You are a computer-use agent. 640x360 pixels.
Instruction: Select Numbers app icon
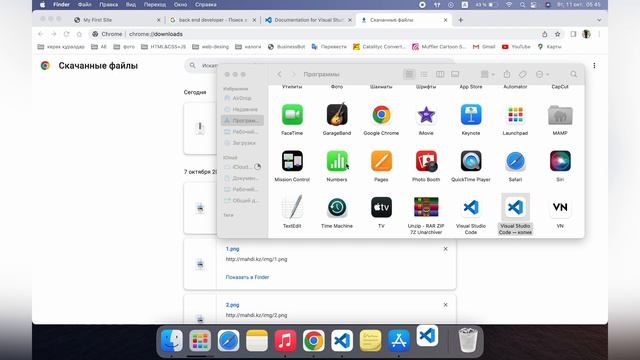(x=337, y=161)
